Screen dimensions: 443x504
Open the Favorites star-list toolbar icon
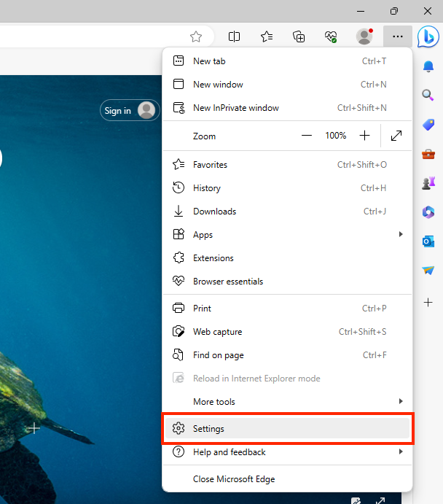[x=267, y=36]
